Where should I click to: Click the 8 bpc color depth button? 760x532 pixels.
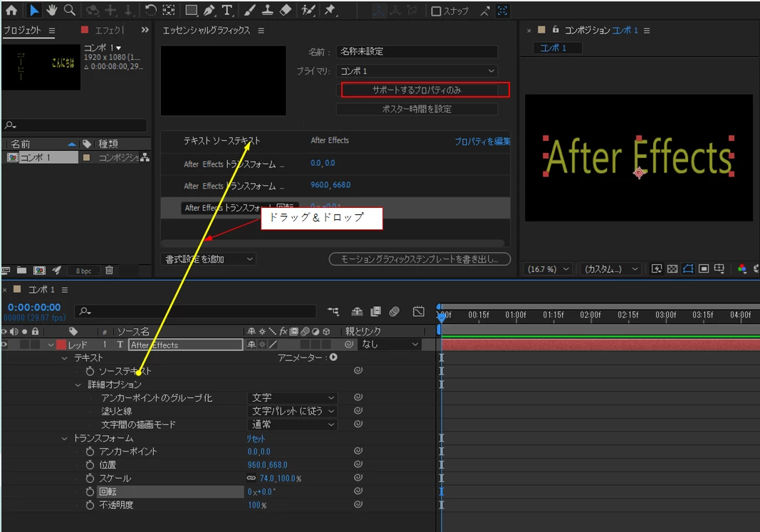(83, 271)
